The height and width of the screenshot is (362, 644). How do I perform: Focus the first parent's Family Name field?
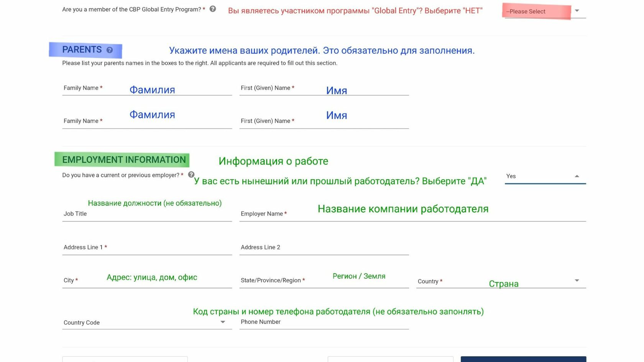[x=147, y=88]
